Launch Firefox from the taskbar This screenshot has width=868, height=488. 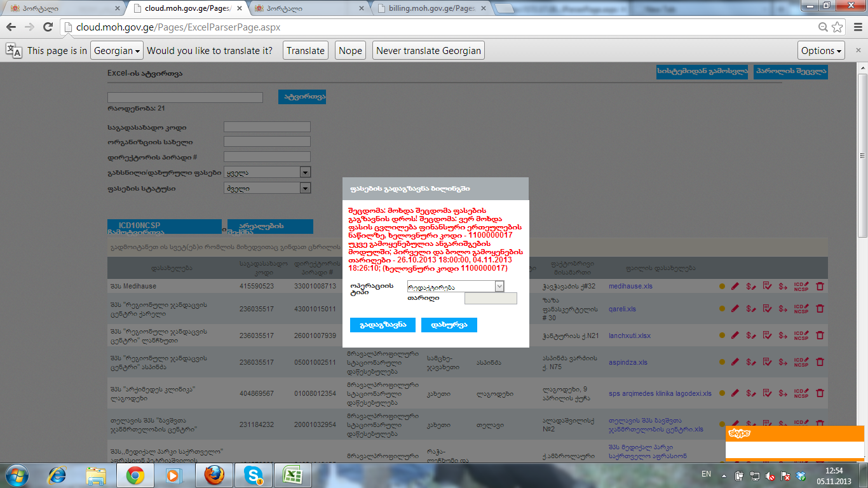(214, 475)
